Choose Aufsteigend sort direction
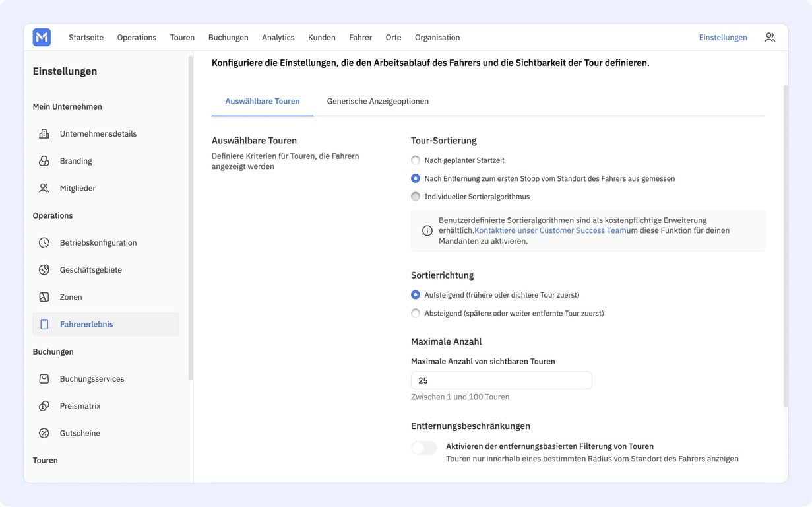812x507 pixels. coord(416,295)
